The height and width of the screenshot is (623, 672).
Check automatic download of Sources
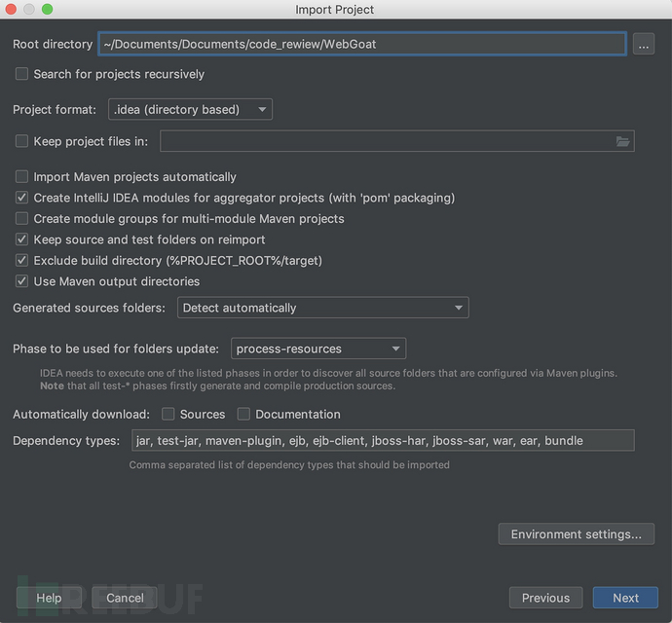[168, 415]
